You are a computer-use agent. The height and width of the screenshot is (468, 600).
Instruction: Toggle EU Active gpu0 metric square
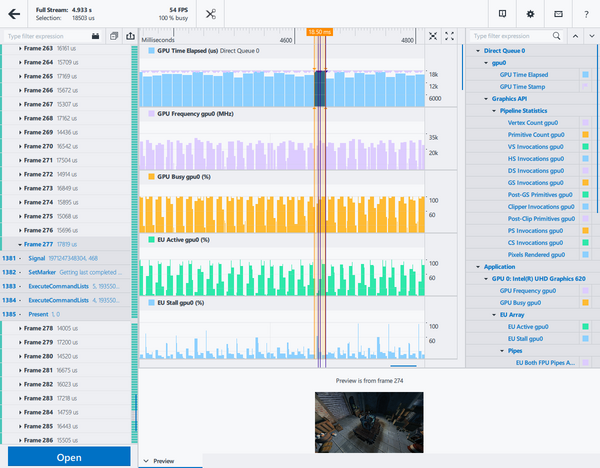[x=586, y=327]
